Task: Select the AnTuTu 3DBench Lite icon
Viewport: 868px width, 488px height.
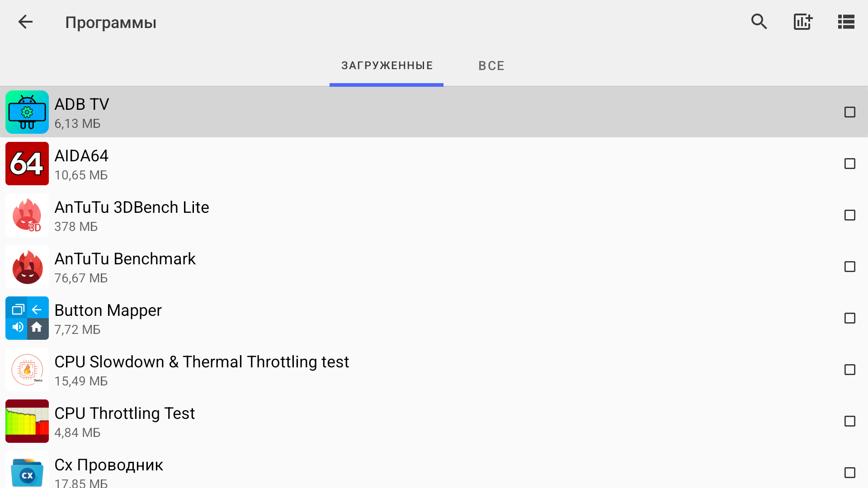Action: (x=27, y=215)
